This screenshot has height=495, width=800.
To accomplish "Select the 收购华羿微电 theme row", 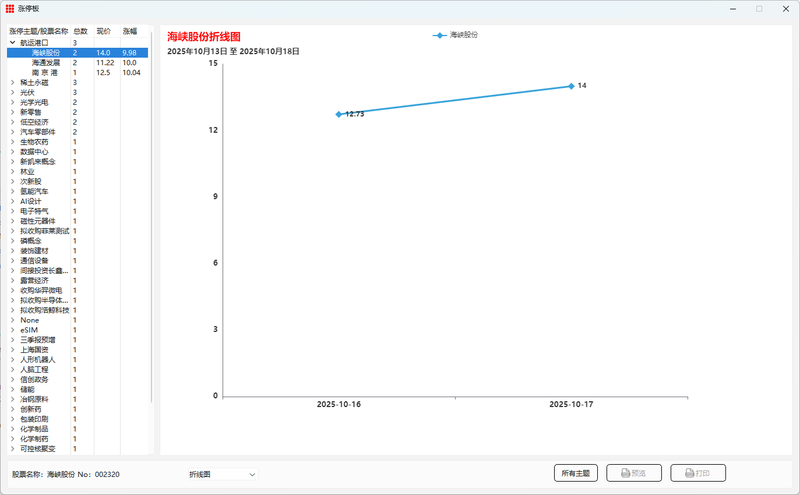I will point(78,290).
